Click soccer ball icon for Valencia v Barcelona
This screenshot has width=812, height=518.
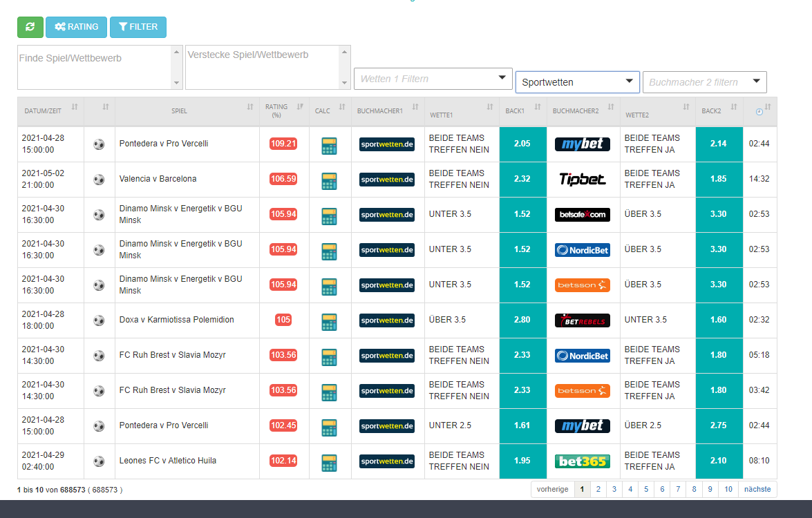(x=99, y=180)
